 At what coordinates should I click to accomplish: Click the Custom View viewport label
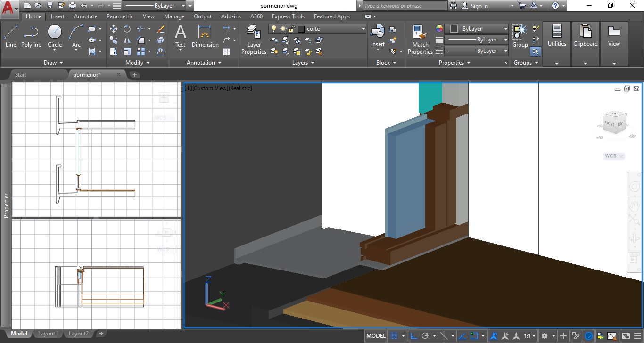[210, 88]
